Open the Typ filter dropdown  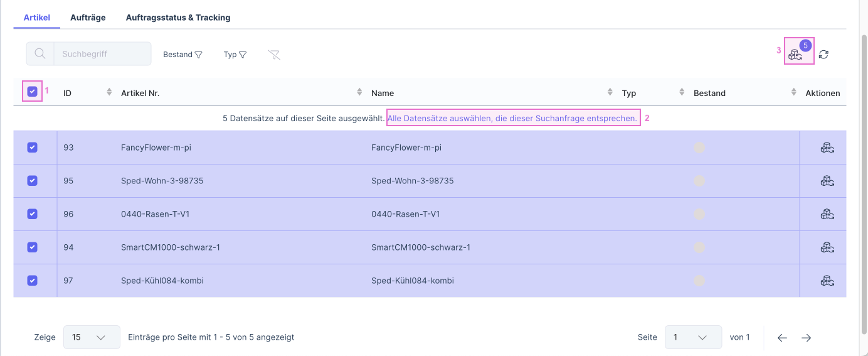[x=235, y=55]
